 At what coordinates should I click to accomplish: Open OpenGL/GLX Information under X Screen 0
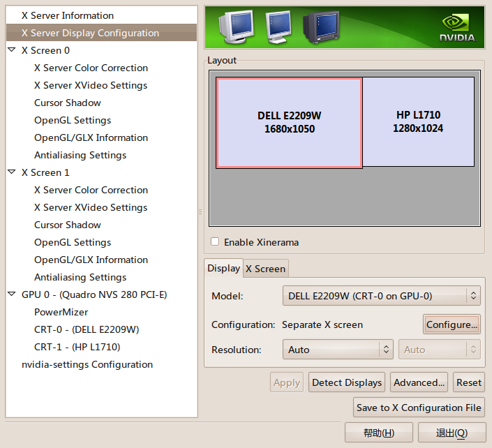point(91,137)
